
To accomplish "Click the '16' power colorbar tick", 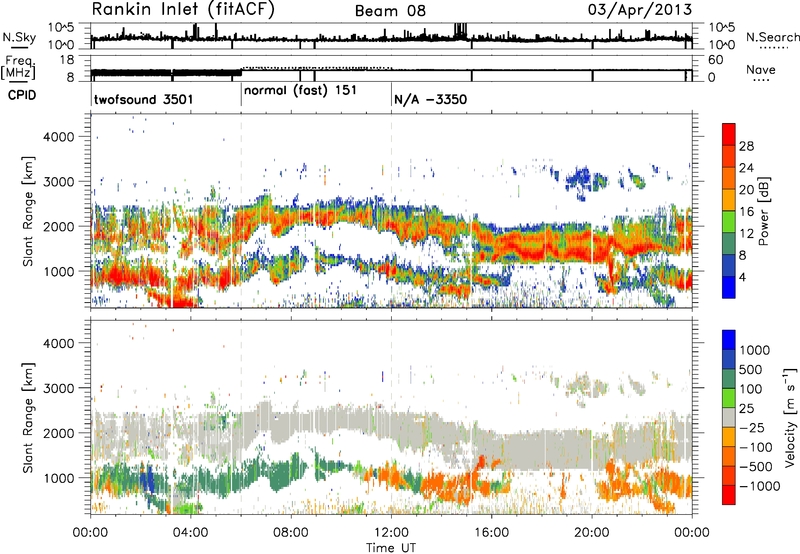I will 746,212.
